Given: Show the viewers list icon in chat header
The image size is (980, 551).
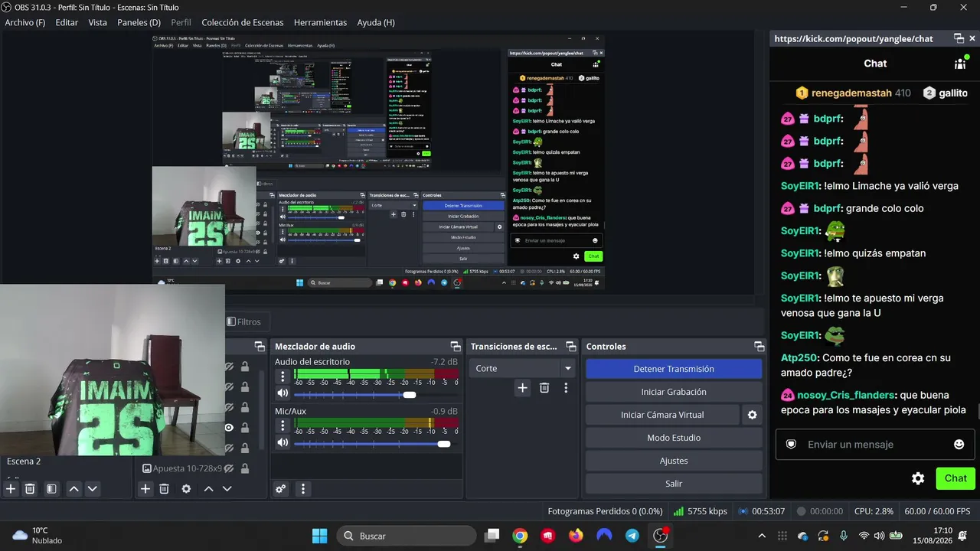Looking at the screenshot, I should pos(960,64).
